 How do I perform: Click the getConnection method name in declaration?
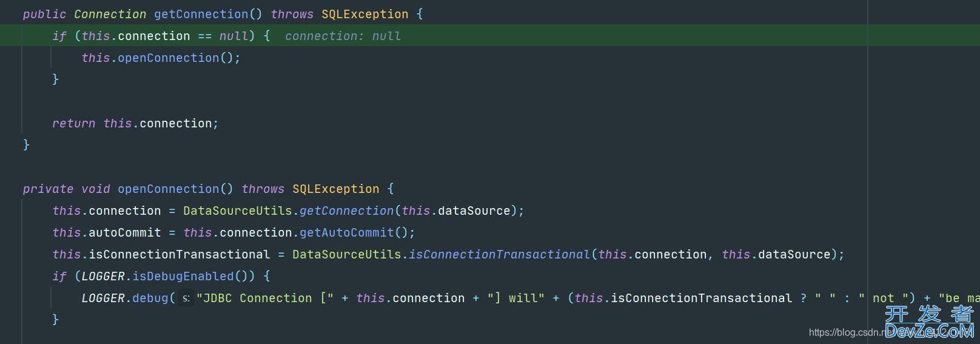201,14
